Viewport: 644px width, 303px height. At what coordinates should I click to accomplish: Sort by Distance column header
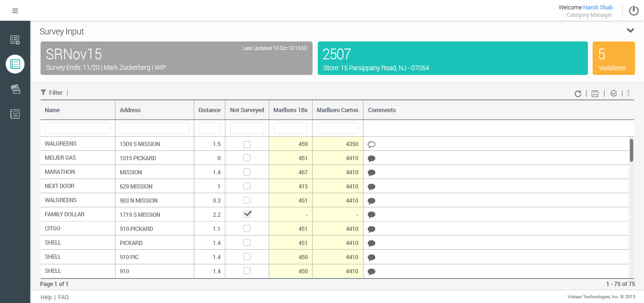tap(209, 110)
